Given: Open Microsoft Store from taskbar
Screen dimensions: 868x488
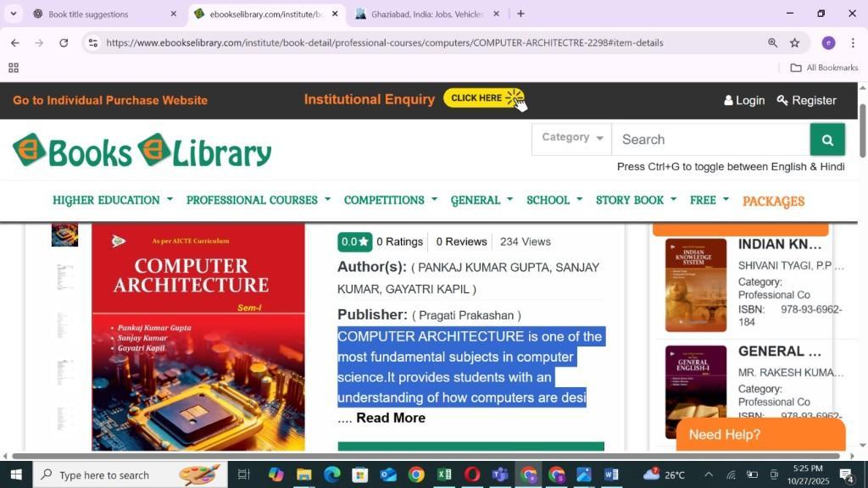Looking at the screenshot, I should [359, 474].
